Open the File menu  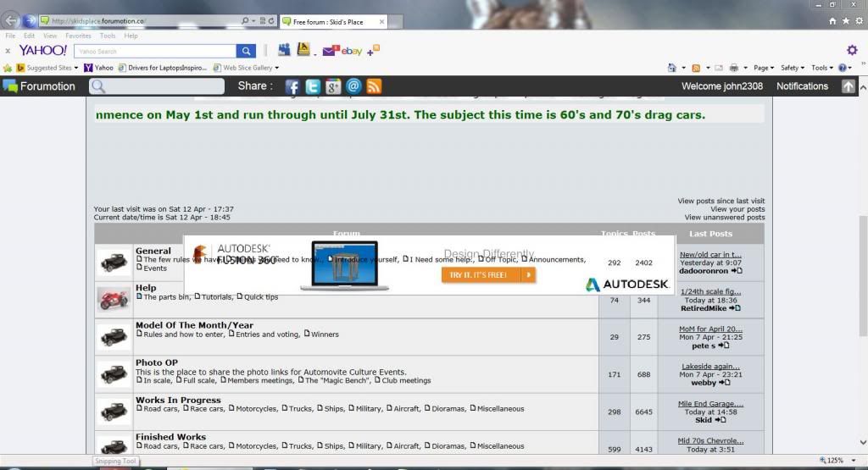tap(10, 36)
